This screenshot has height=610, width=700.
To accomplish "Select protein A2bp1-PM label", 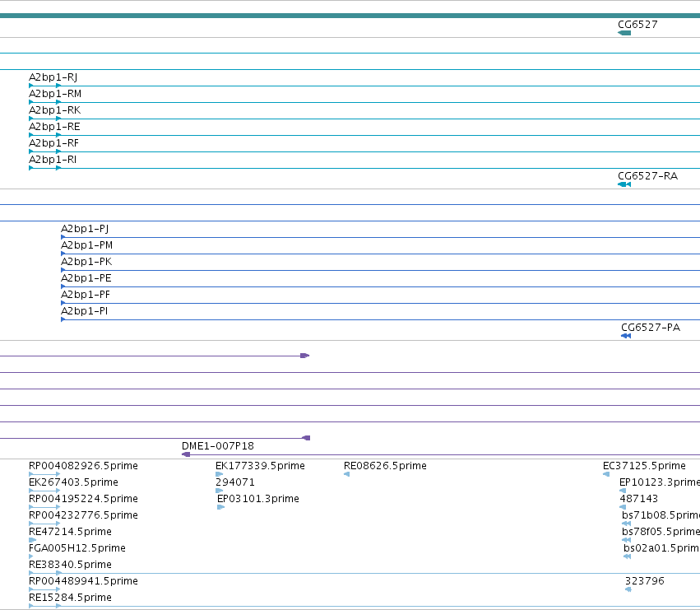I will point(86,245).
